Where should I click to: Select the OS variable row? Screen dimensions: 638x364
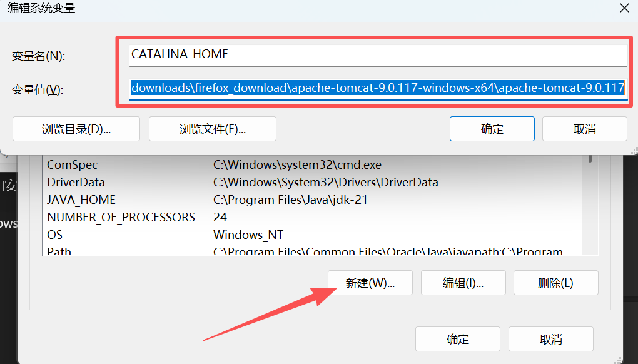(x=313, y=235)
